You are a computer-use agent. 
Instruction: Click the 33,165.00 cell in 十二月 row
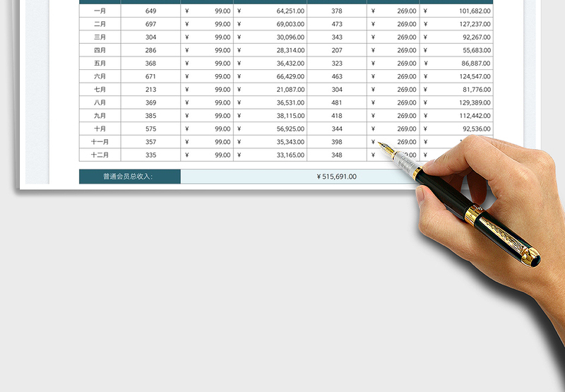[x=270, y=155]
